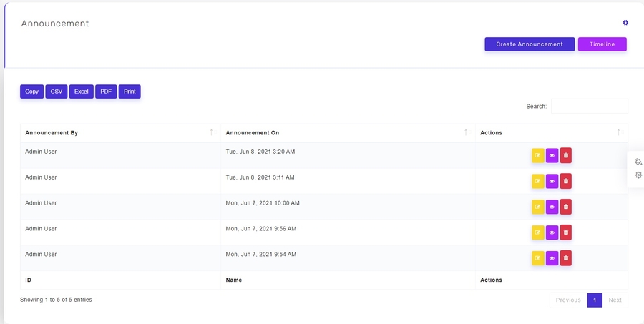View the Jun 8 3:20 AM announcement

pos(552,155)
